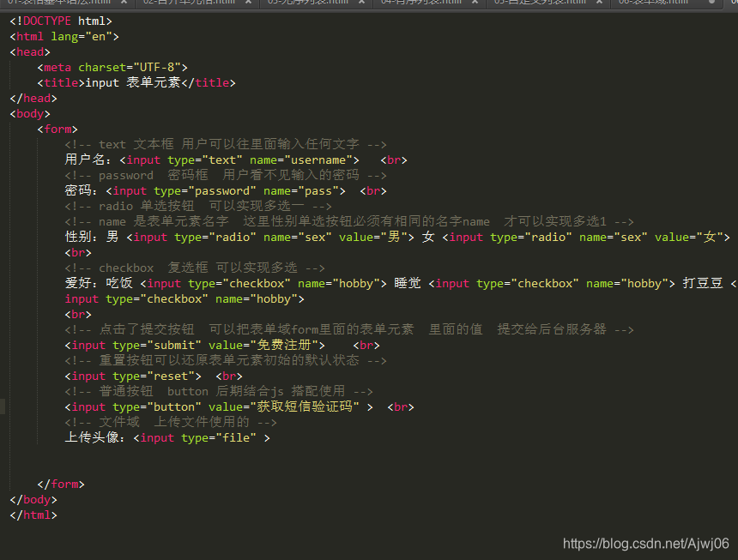Click the value="免费注册" attribute
Viewport: 738px width, 560px height.
coord(263,345)
